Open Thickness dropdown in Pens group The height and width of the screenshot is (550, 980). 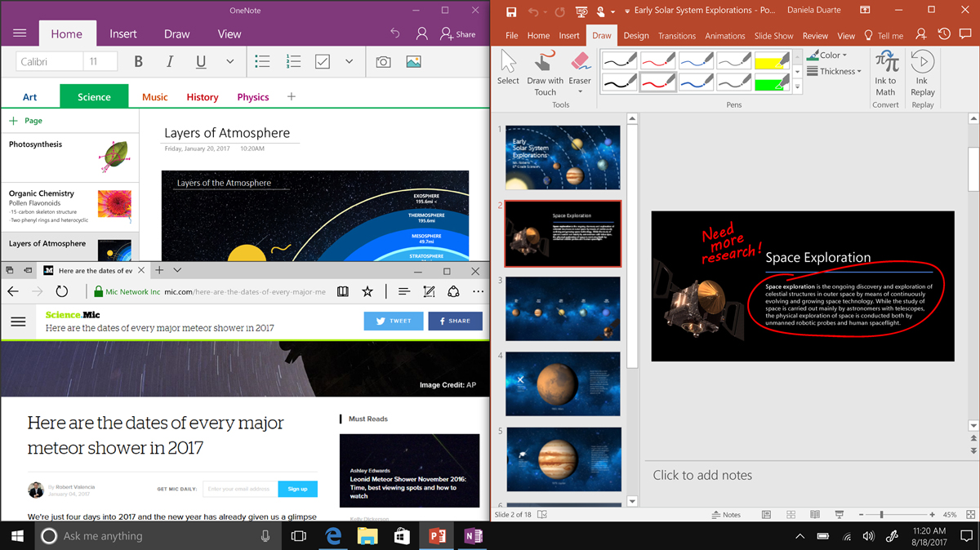pos(834,71)
